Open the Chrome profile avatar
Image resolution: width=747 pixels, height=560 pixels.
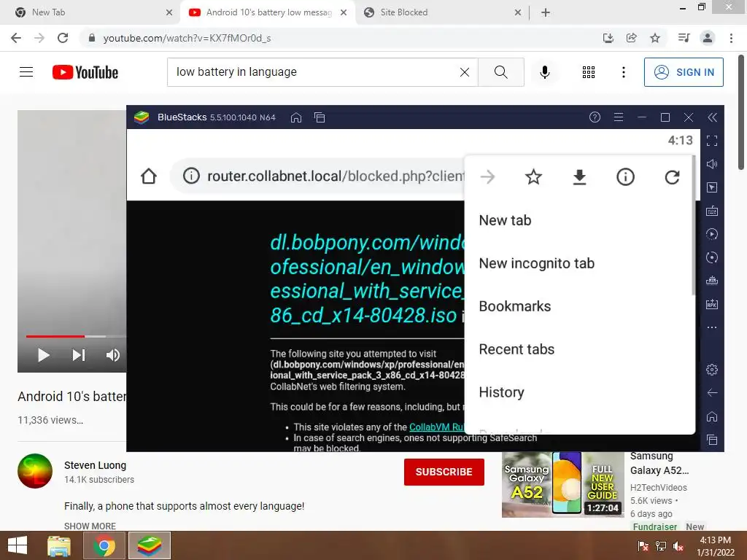(708, 38)
